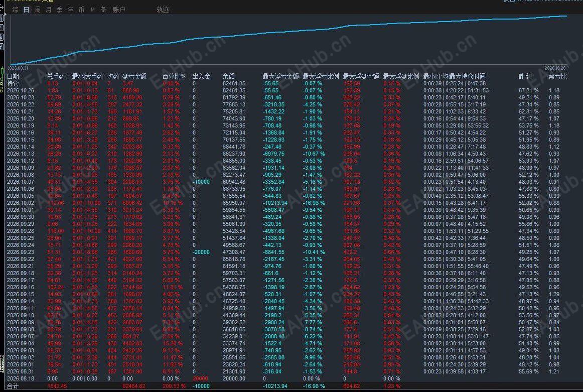Open the 币 currency tab
This screenshot has height=392, width=583.
81,10
